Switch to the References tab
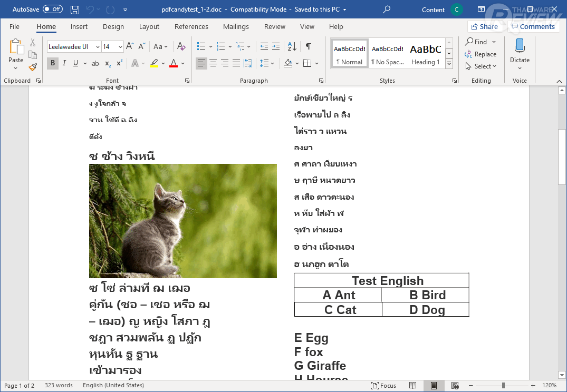This screenshot has width=567, height=392. coord(191,27)
